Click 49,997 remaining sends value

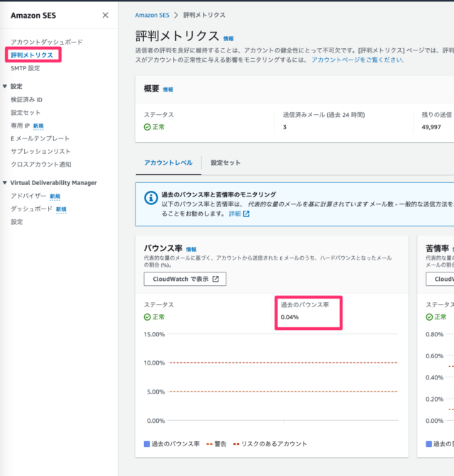(431, 127)
